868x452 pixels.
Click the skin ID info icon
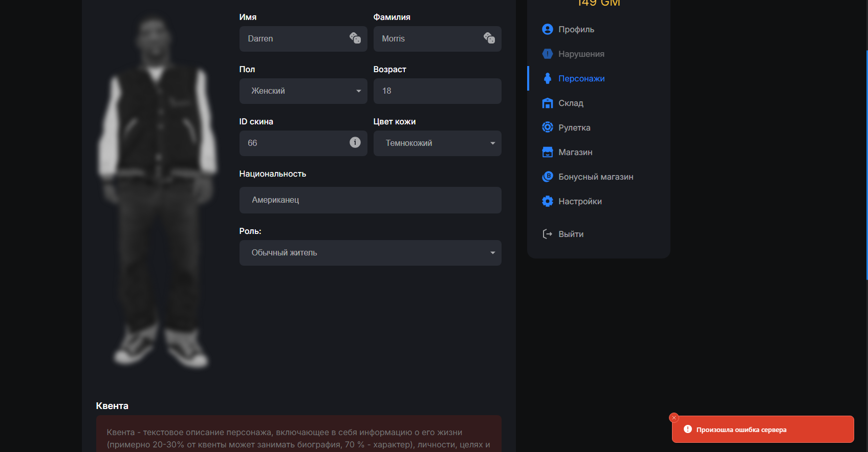click(355, 142)
